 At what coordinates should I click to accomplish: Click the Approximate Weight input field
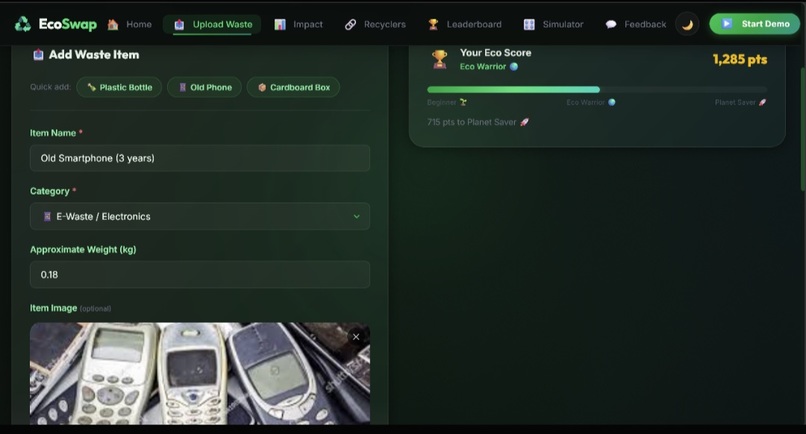200,275
